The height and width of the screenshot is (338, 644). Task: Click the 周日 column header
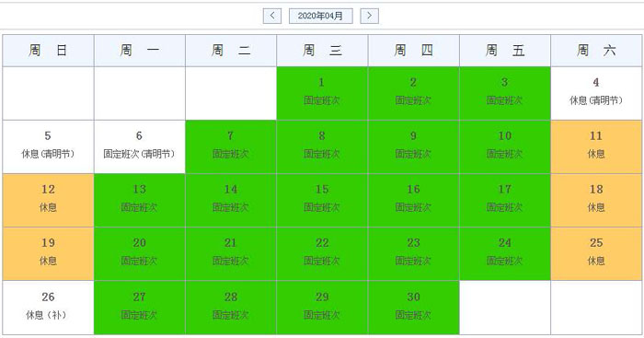[49, 51]
